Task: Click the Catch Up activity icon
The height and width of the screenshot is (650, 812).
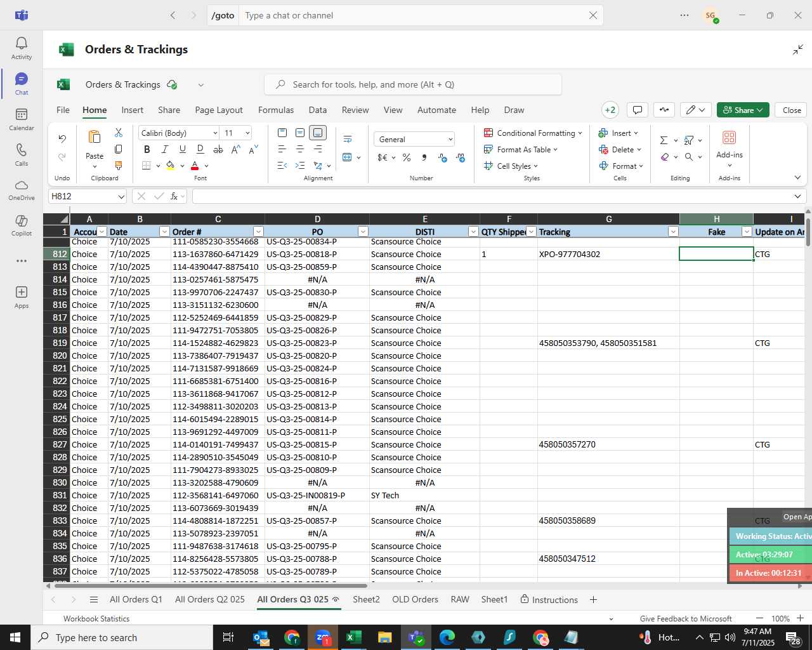Action: pyautogui.click(x=664, y=110)
